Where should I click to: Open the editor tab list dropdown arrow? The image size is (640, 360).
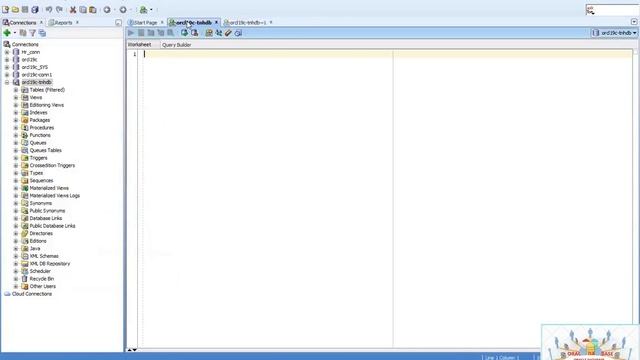634,22
